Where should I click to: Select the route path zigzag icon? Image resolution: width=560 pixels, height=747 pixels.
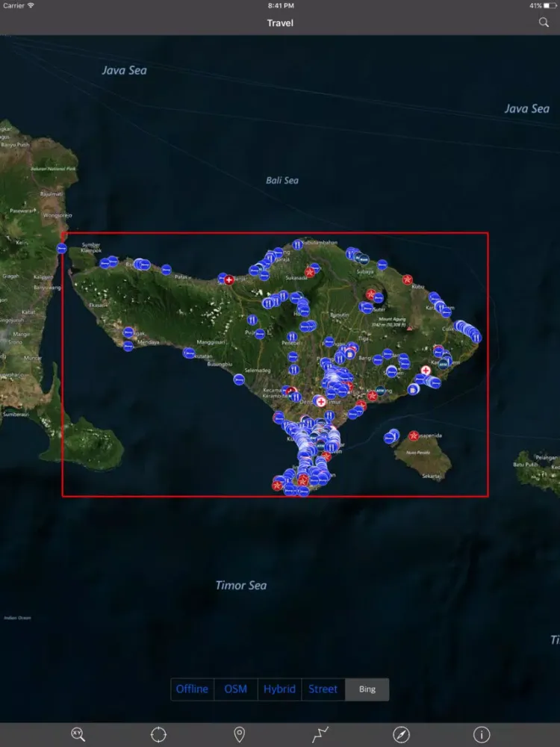[x=320, y=734]
